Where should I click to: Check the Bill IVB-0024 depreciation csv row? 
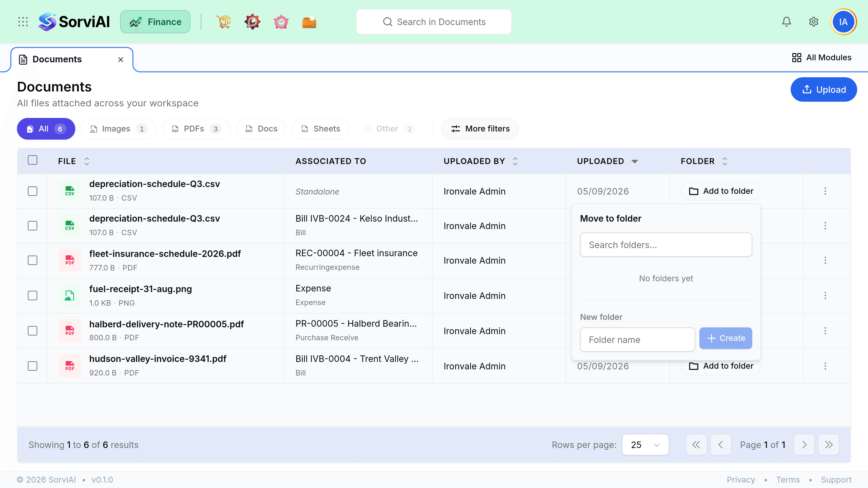[32, 226]
